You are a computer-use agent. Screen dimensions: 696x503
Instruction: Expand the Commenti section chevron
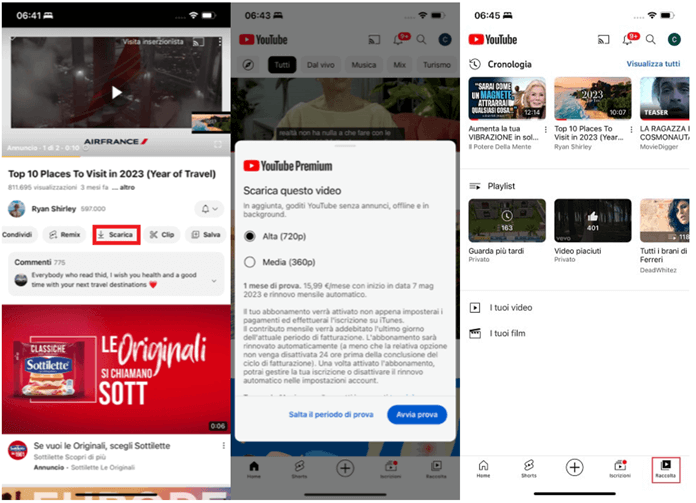pos(214,281)
